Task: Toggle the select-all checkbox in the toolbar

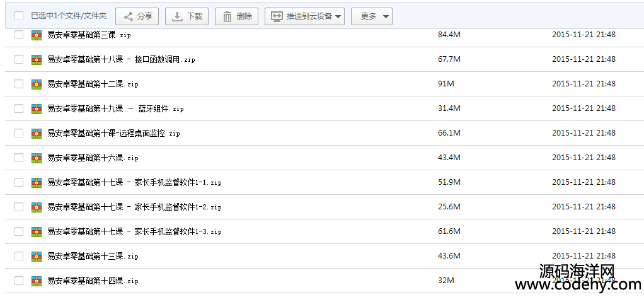Action: pos(19,16)
